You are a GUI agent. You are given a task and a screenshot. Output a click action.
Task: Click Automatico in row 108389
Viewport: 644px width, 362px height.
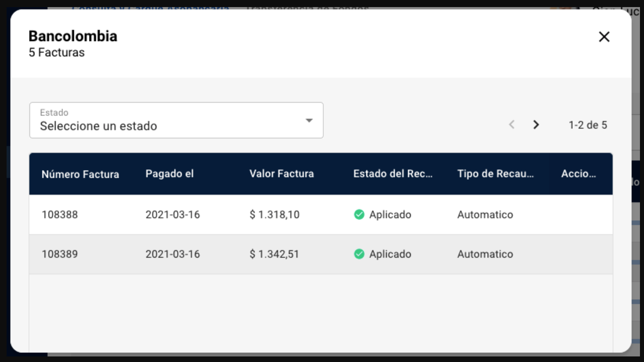[x=485, y=254]
